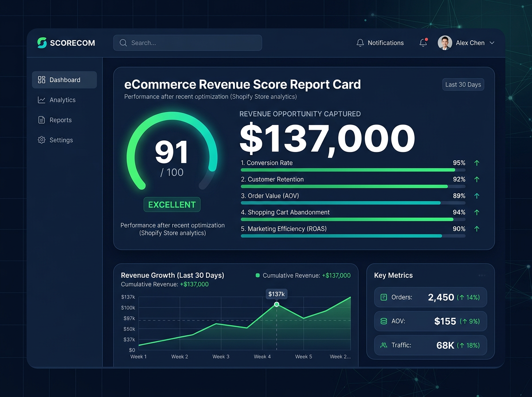The height and width of the screenshot is (397, 532).
Task: Click the Revenue Growth (Last 30 Days) title
Action: click(x=172, y=275)
